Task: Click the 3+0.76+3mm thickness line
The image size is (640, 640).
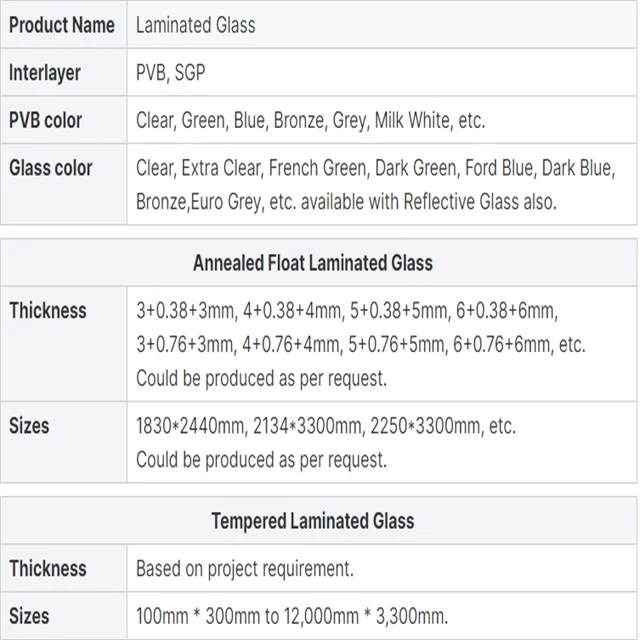Action: click(x=360, y=345)
